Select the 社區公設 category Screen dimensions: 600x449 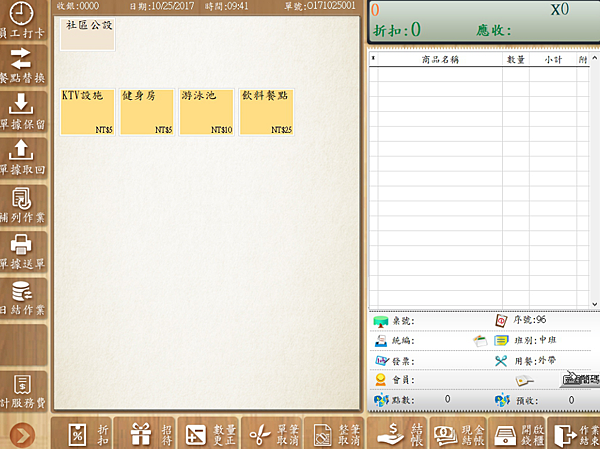[x=88, y=34]
